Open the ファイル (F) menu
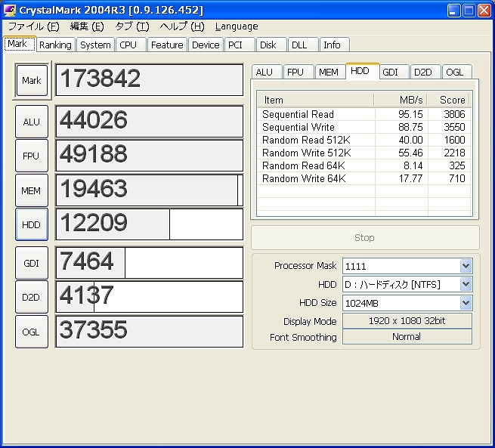 33,26
